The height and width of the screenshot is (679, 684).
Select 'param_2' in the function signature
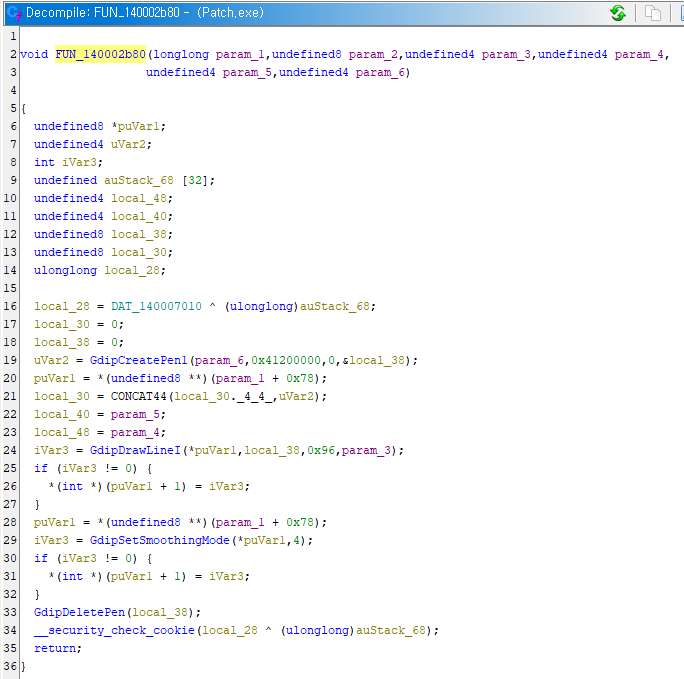pos(373,55)
